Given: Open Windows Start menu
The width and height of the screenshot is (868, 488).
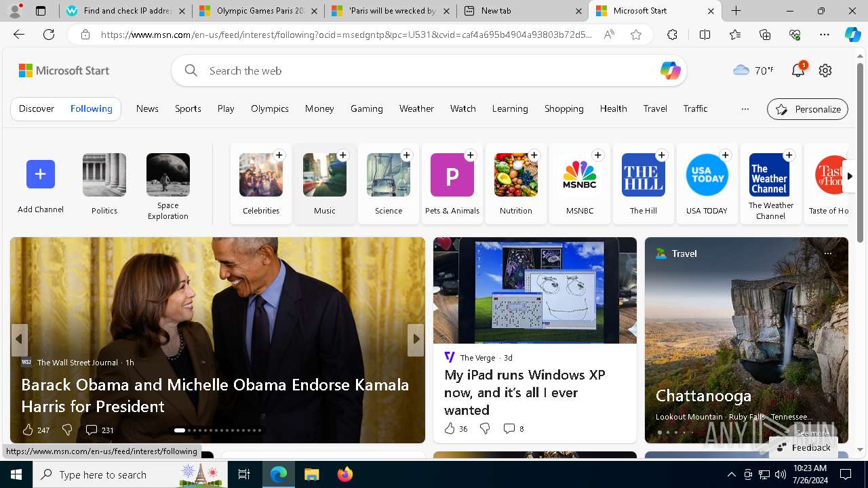Looking at the screenshot, I should pos(16,474).
